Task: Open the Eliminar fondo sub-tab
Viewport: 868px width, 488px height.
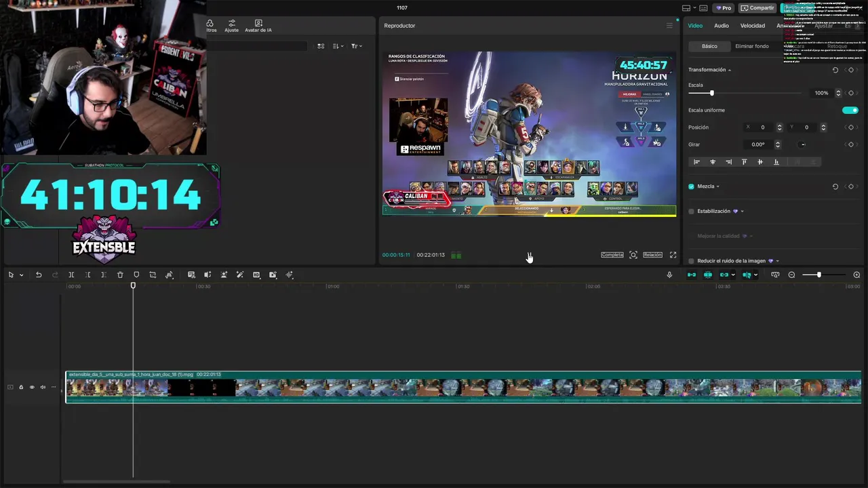Action: tap(752, 46)
